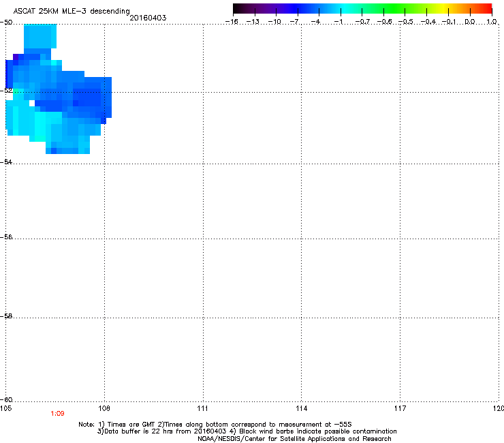Click the NOAA/NESDIS credit line

tap(294, 439)
